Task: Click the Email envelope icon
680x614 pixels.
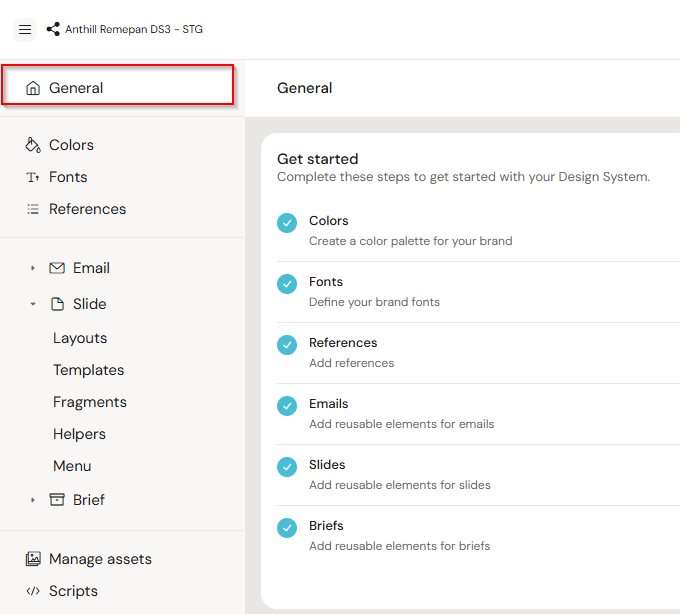Action: click(x=57, y=268)
